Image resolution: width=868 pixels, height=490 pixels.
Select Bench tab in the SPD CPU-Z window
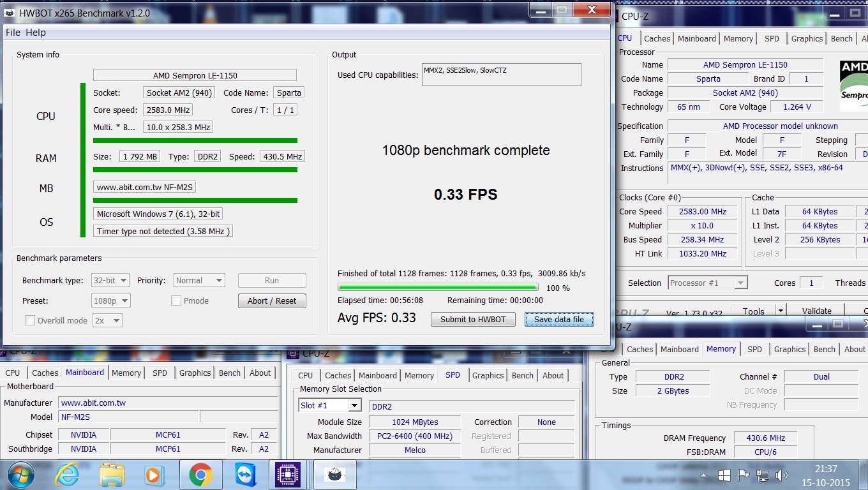coord(522,375)
